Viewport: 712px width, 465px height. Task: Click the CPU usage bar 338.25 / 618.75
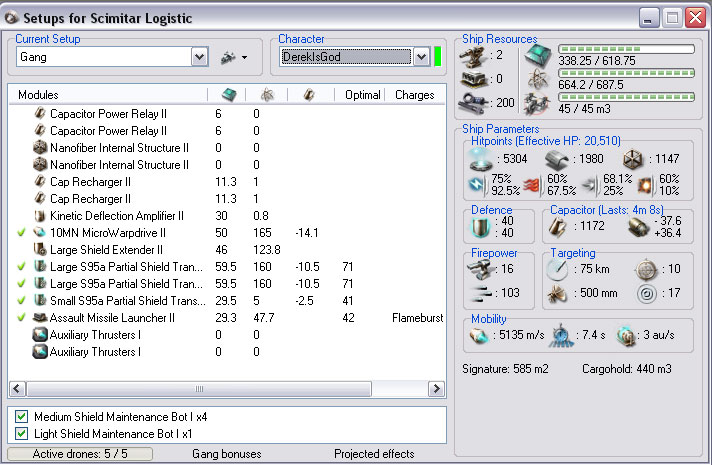pos(627,49)
